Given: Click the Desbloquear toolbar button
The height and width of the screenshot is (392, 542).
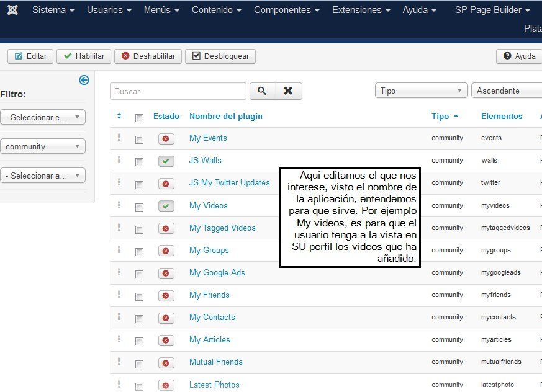Looking at the screenshot, I should coord(220,56).
